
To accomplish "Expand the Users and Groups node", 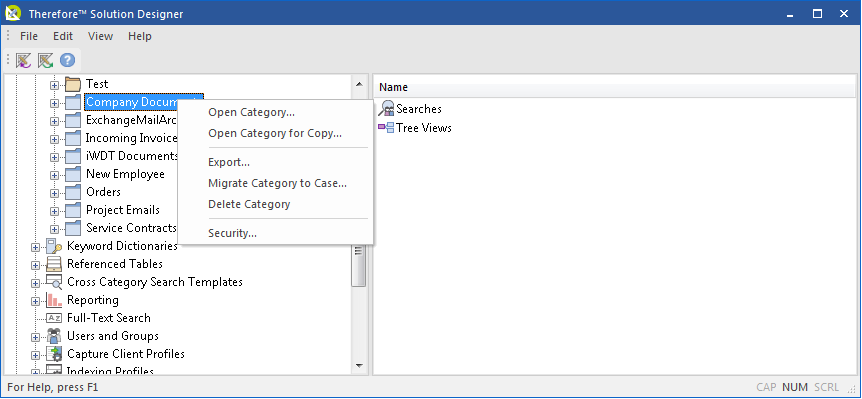I will click(x=36, y=337).
